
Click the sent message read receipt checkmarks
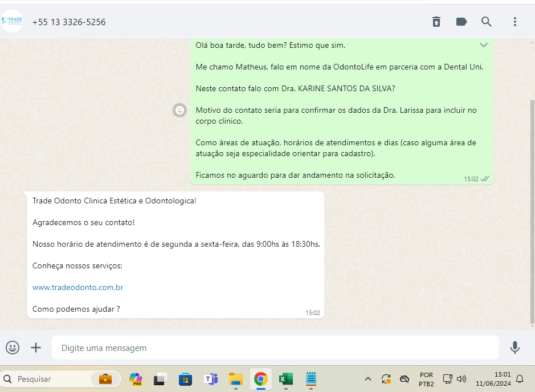(485, 179)
